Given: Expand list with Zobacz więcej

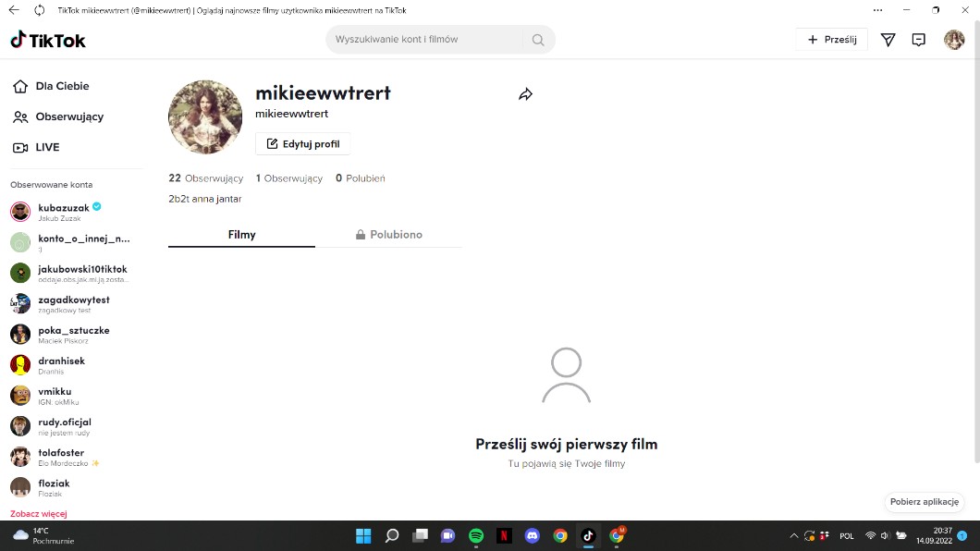Looking at the screenshot, I should pyautogui.click(x=39, y=513).
